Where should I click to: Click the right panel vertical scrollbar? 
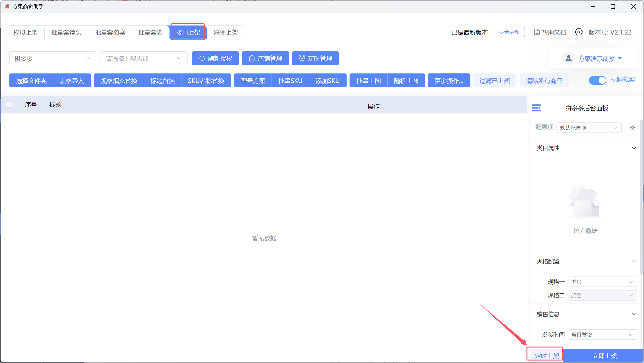pyautogui.click(x=642, y=197)
